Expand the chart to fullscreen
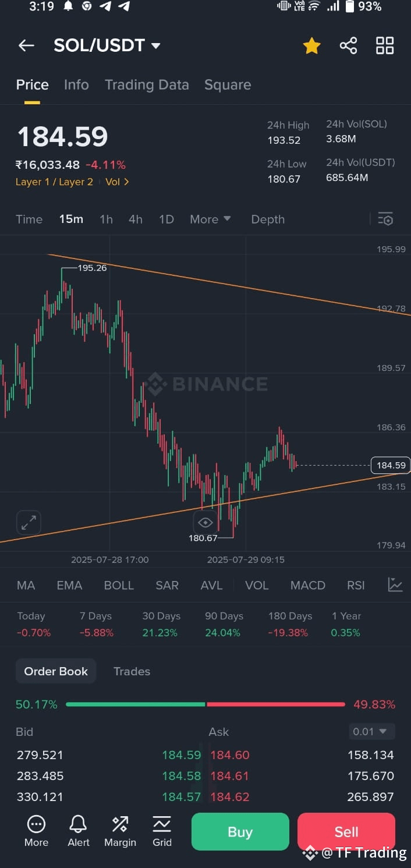The image size is (411, 868). point(29,522)
